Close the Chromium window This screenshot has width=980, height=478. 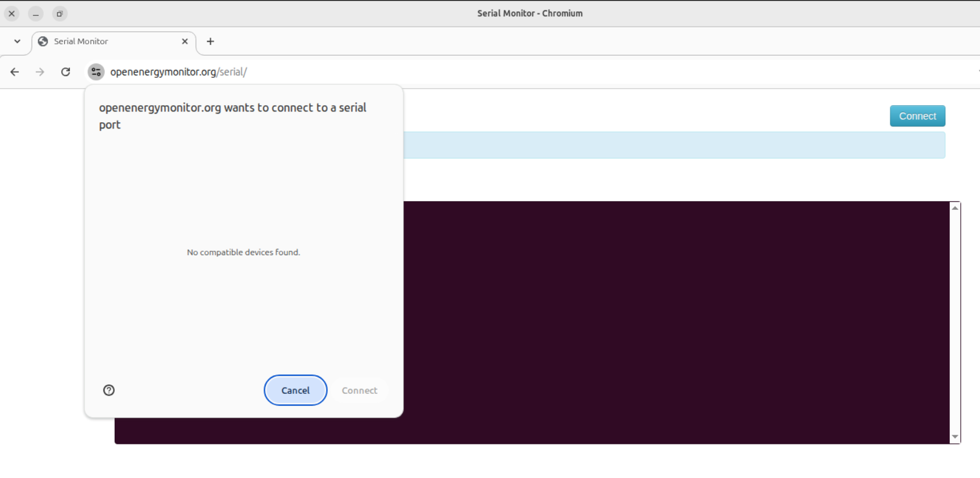[x=12, y=14]
